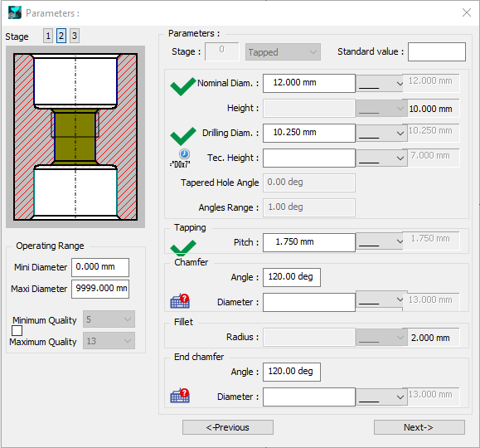
Task: Toggle the Minimum Quality checkbox
Action: pyautogui.click(x=17, y=331)
